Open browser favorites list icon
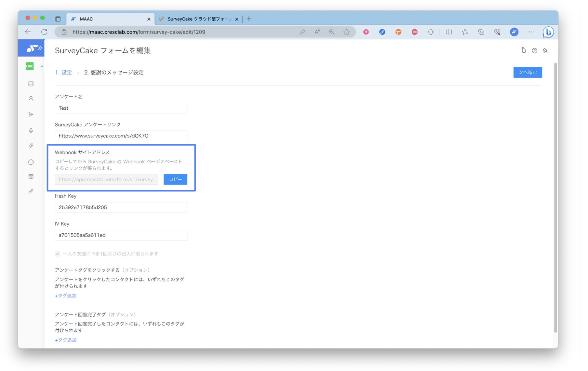 (465, 32)
